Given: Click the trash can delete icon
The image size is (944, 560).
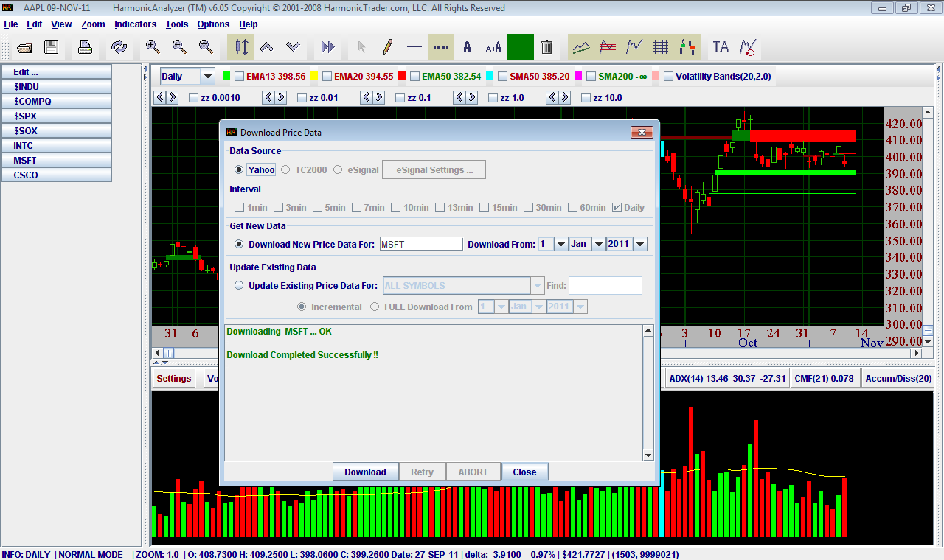Looking at the screenshot, I should [546, 47].
